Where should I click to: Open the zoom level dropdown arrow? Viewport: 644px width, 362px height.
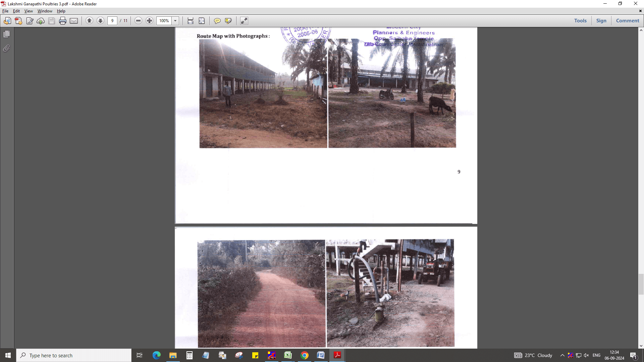tap(175, 21)
